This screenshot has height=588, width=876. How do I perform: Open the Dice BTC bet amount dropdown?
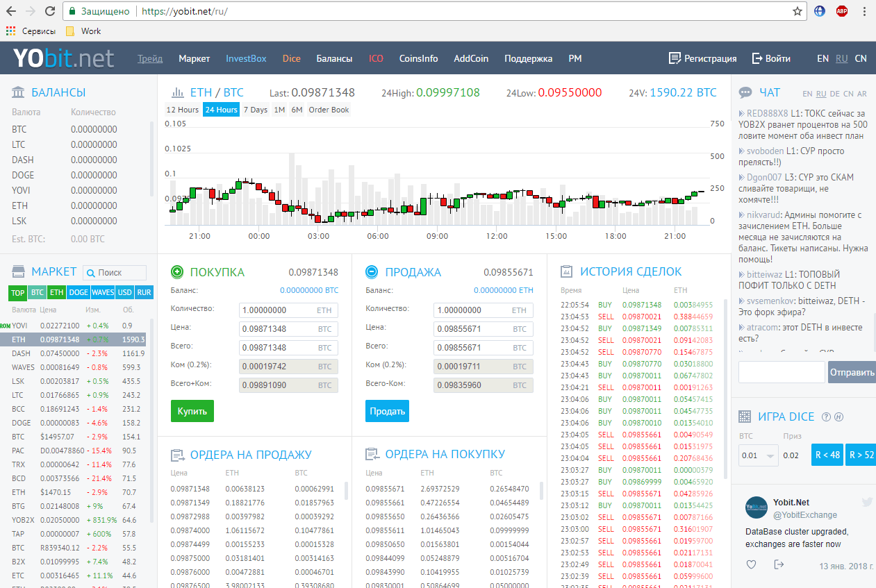tap(759, 455)
